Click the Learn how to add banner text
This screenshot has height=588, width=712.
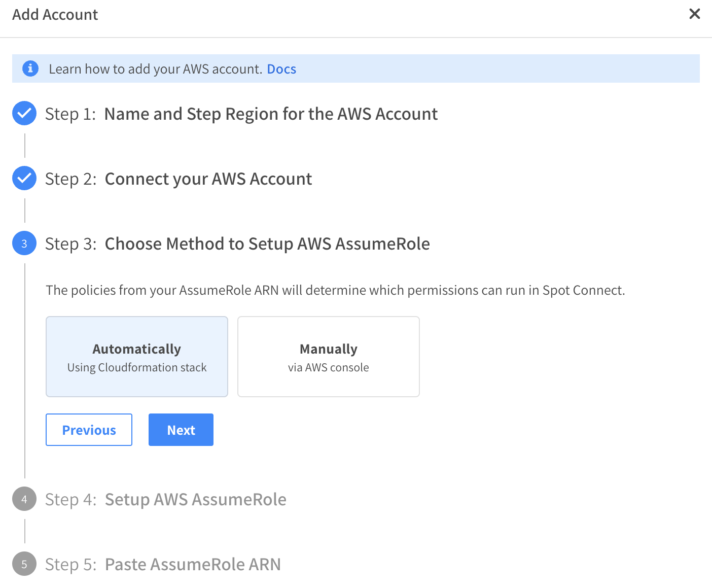coord(155,69)
